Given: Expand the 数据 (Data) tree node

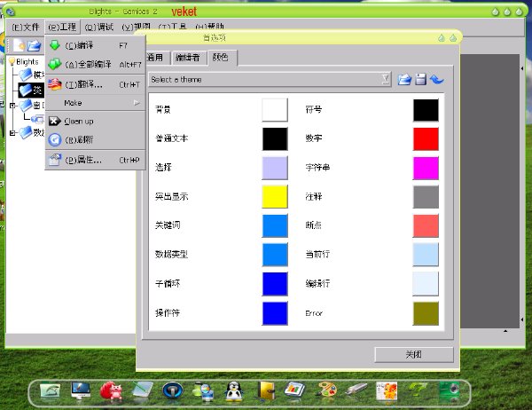Looking at the screenshot, I should tap(12, 133).
